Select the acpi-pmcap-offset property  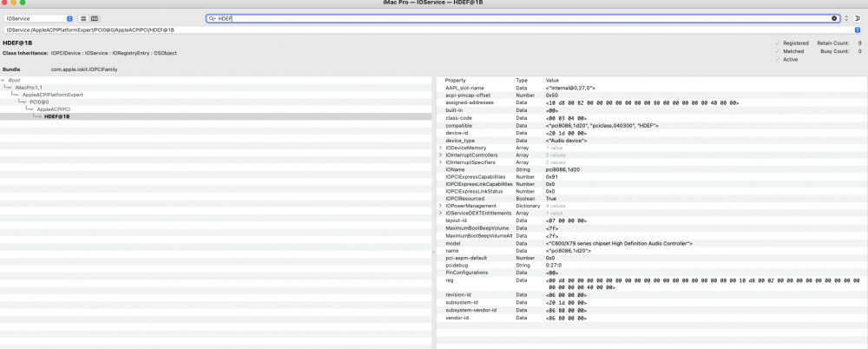[x=652, y=95]
